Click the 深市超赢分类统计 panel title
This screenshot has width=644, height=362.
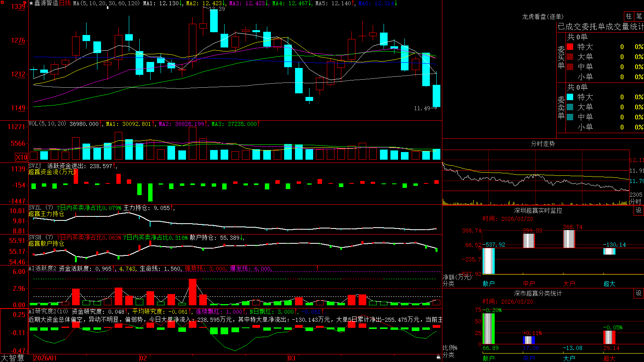click(538, 293)
